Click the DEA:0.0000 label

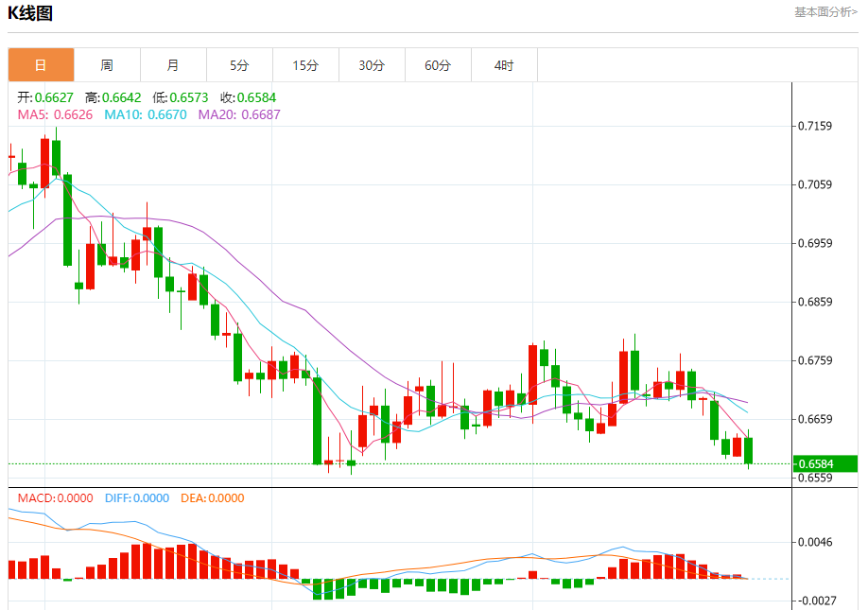212,498
